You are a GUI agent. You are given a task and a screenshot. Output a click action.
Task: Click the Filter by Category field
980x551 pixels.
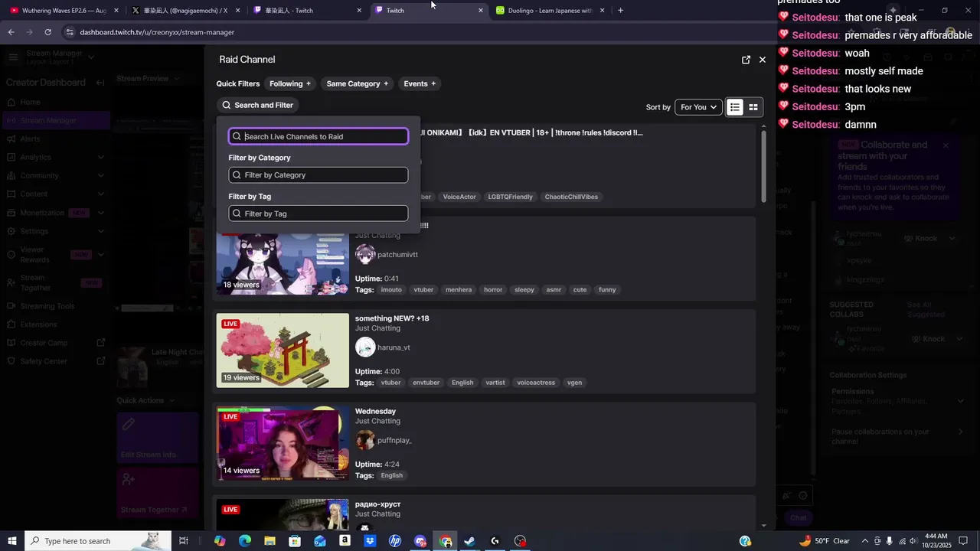pyautogui.click(x=318, y=174)
